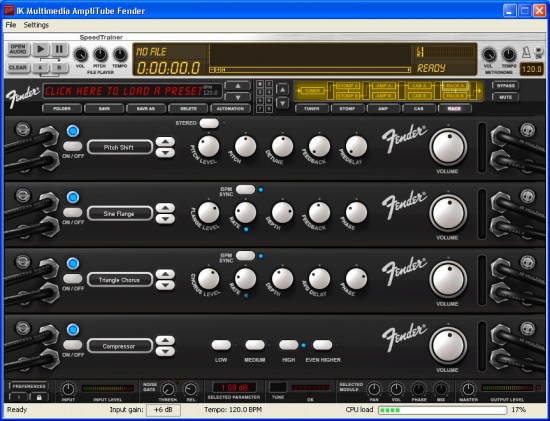Open the Preferences panel
This screenshot has width=550, height=421.
pyautogui.click(x=29, y=386)
